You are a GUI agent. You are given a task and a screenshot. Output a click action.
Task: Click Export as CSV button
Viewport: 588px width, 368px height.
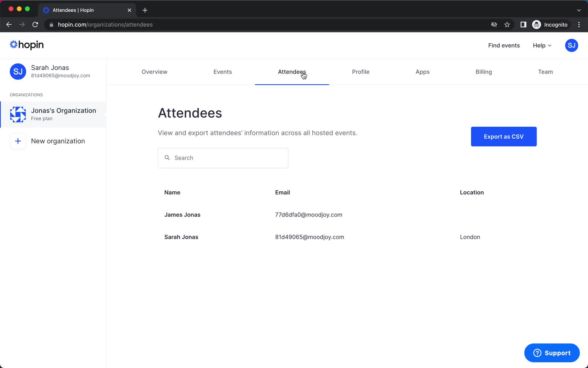click(504, 136)
